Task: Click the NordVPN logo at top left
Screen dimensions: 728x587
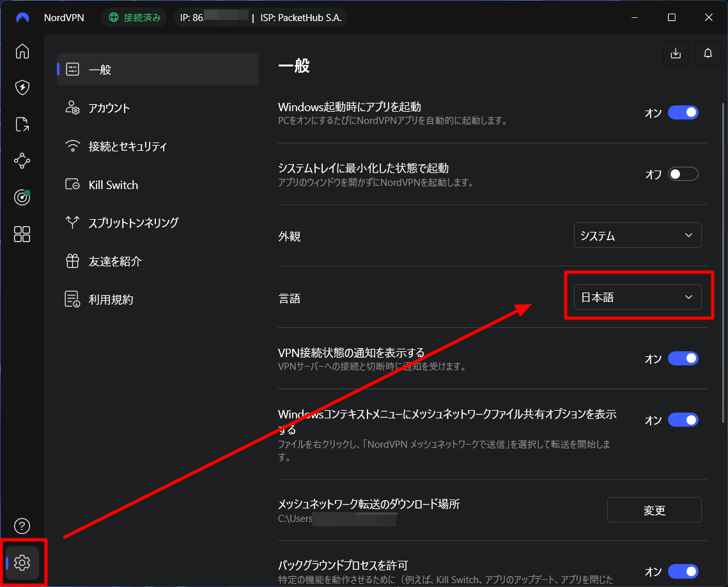Action: tap(22, 17)
